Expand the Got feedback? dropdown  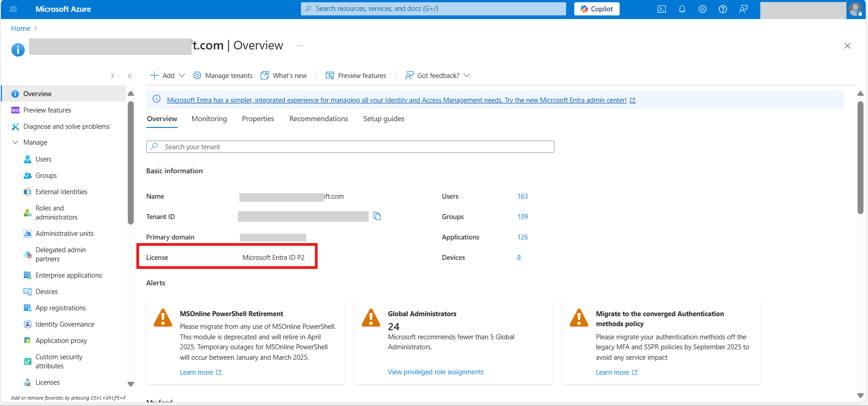437,75
